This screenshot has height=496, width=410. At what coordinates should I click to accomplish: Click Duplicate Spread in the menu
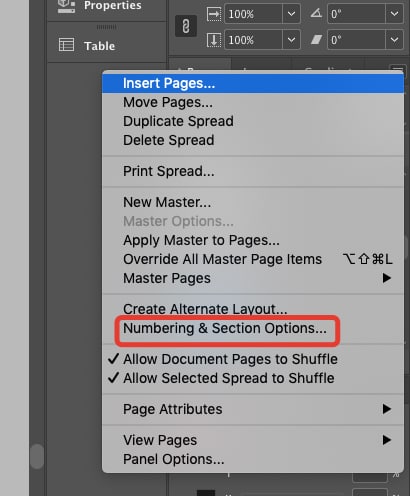tap(253, 121)
